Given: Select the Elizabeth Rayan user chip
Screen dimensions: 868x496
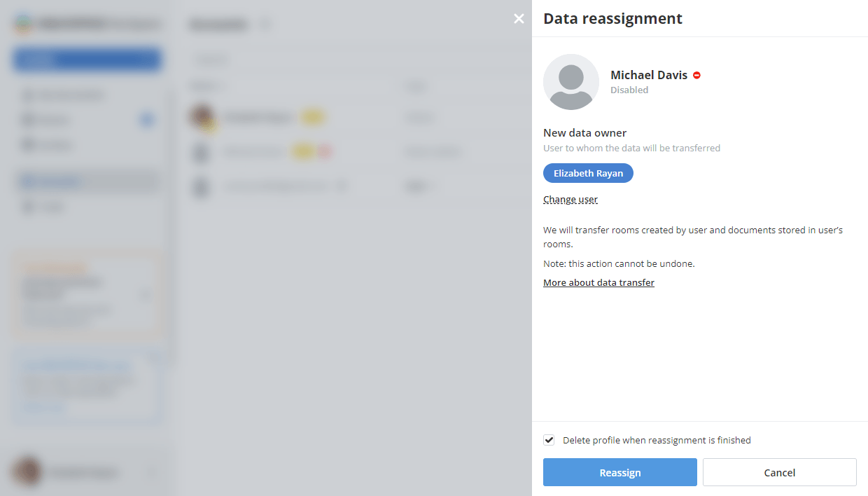Looking at the screenshot, I should (588, 173).
